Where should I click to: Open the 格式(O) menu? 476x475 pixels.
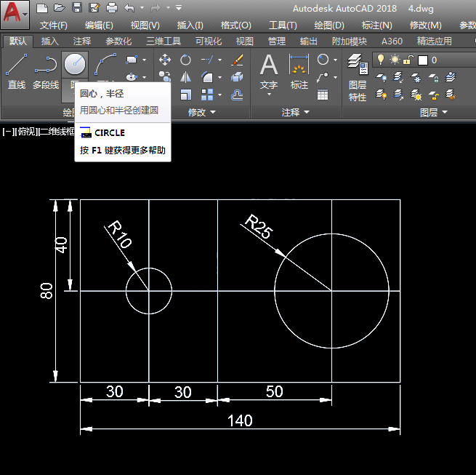point(235,25)
